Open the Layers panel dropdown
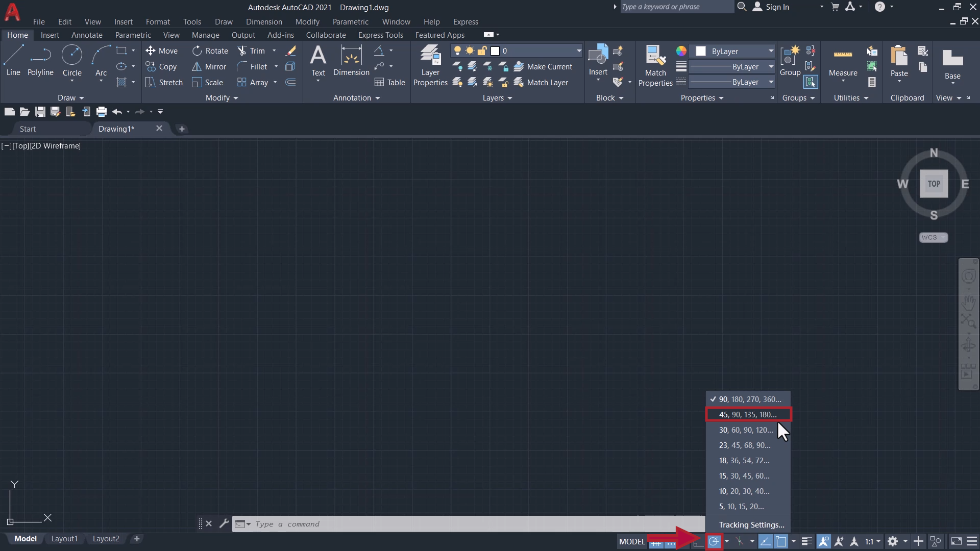The width and height of the screenshot is (980, 551). (x=509, y=97)
